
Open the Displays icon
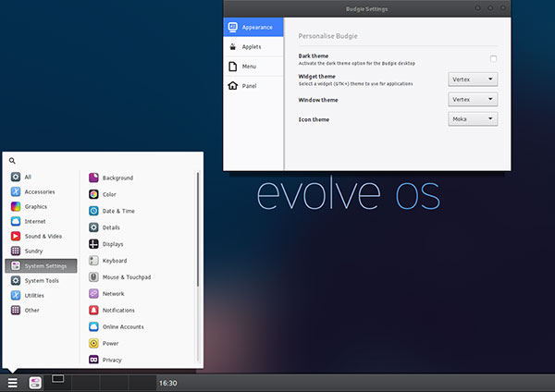93,244
